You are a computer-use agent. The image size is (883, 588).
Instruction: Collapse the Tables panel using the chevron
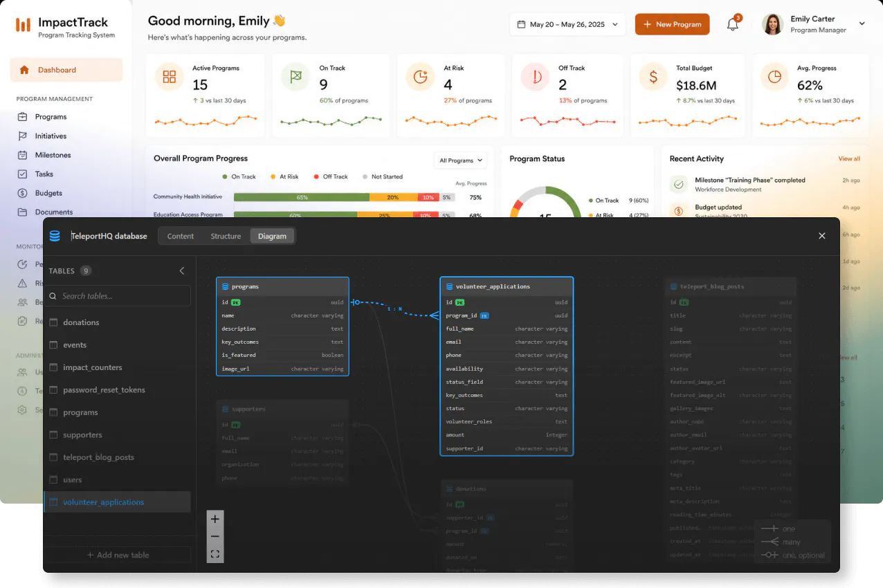pyautogui.click(x=182, y=270)
